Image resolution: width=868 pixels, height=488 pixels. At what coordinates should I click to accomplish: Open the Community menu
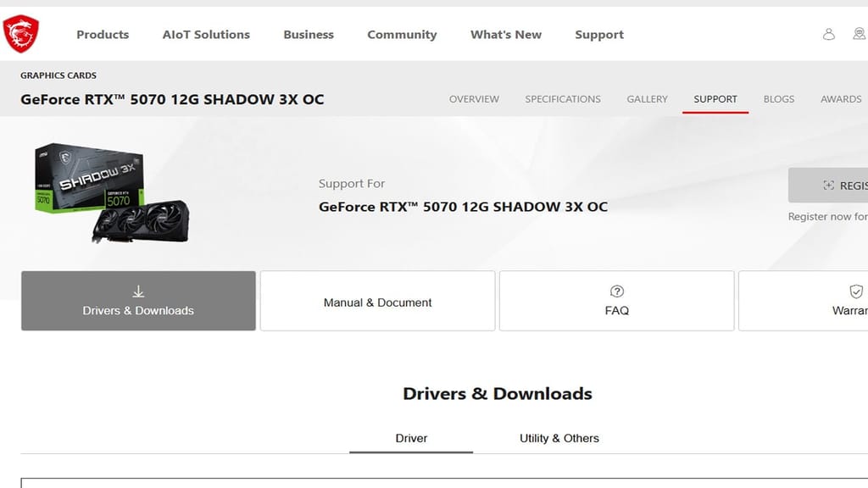pos(402,34)
